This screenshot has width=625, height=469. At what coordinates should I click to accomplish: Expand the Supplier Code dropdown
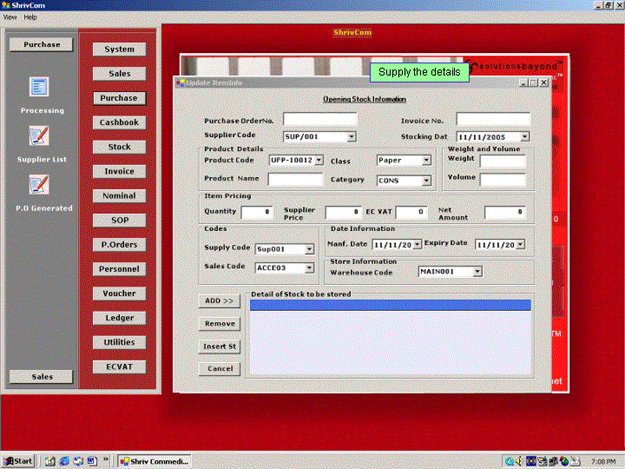(351, 137)
